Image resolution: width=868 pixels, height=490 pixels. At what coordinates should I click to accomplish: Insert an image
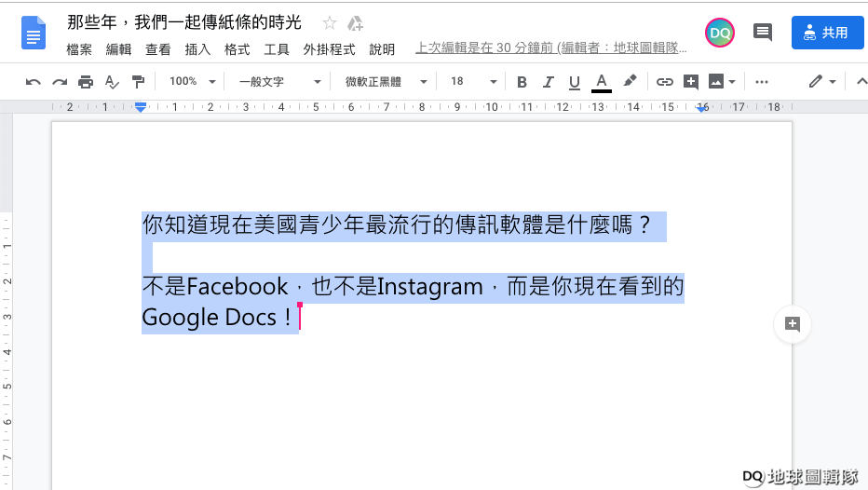(x=716, y=82)
